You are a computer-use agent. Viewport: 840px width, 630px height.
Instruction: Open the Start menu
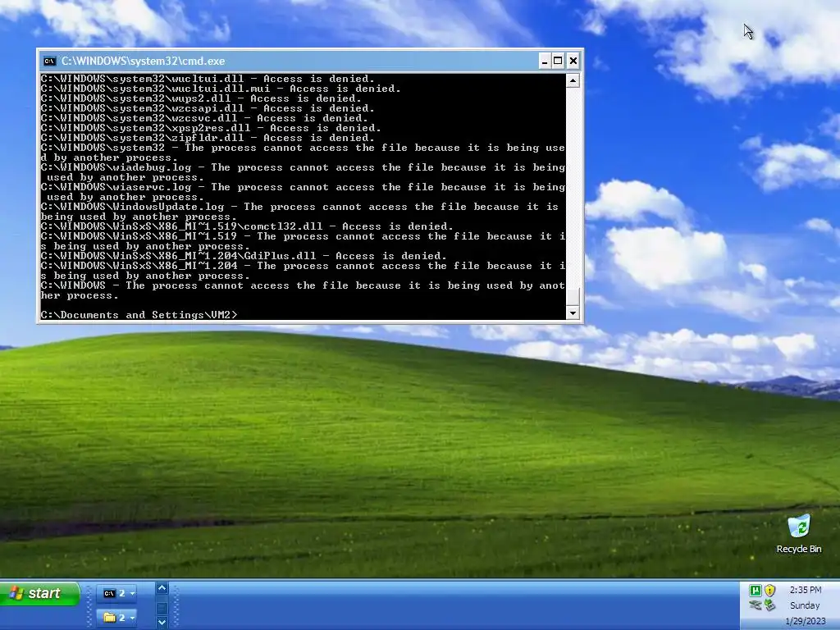39,594
